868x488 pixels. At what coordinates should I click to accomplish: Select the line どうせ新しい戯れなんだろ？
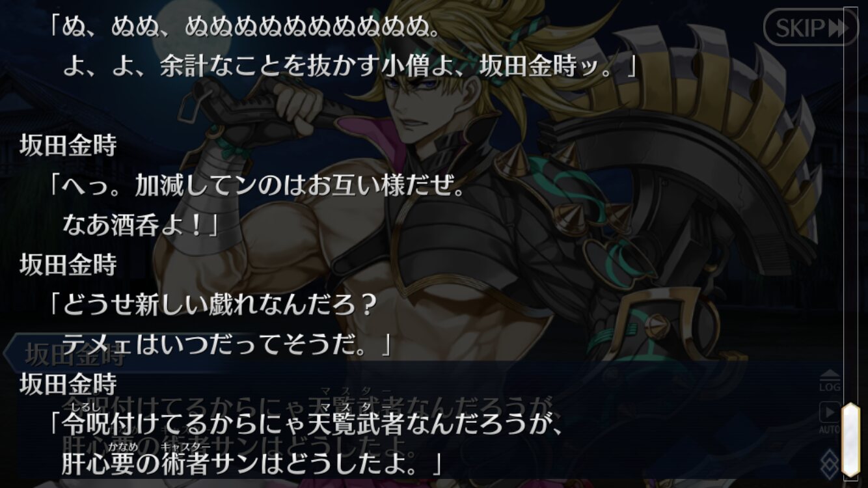tap(213, 306)
